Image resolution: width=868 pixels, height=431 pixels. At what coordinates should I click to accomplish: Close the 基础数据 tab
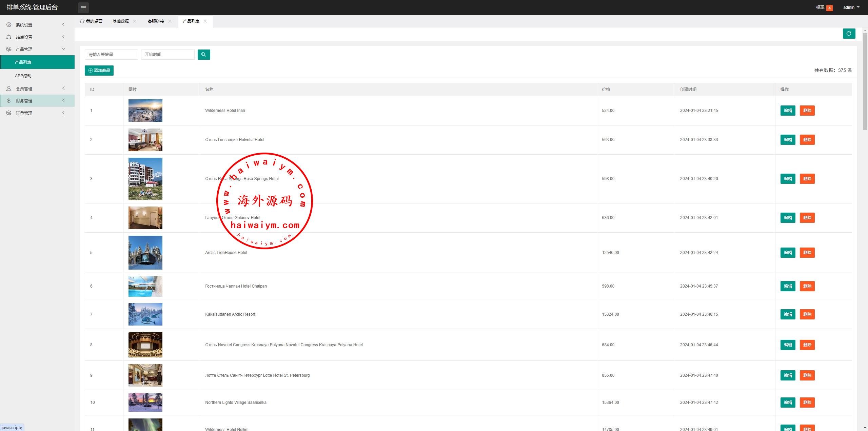click(135, 21)
